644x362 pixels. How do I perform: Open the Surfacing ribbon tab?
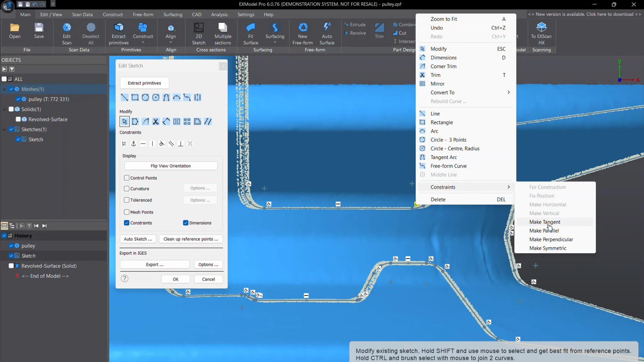173,14
